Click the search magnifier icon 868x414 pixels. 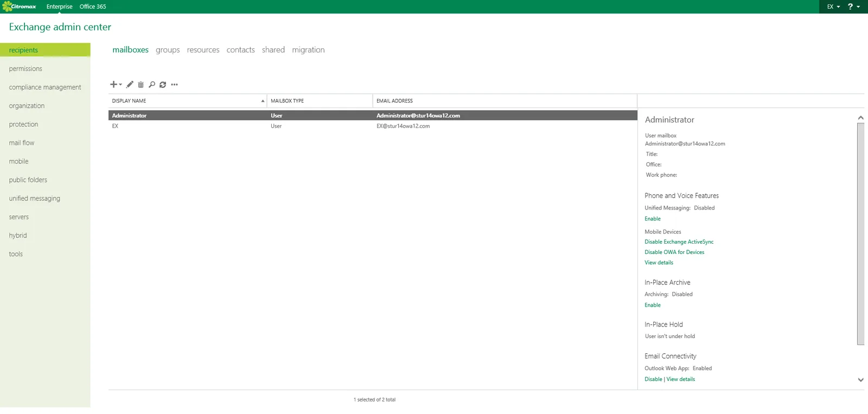(152, 85)
